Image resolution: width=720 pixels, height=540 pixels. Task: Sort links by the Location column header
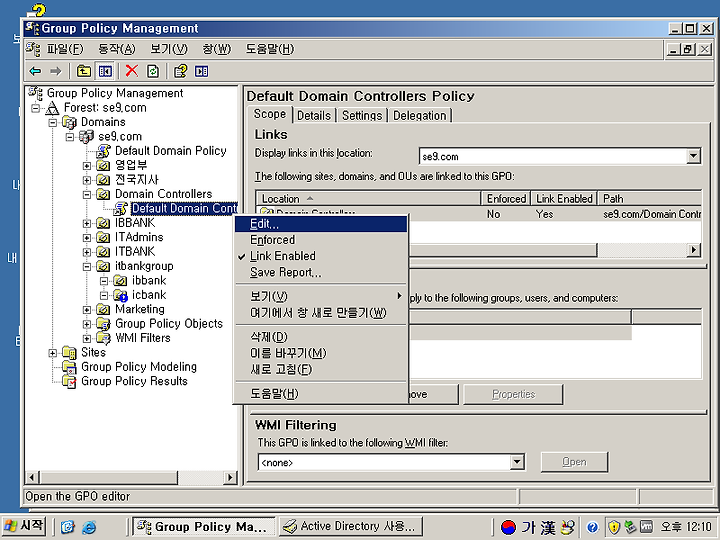[368, 199]
